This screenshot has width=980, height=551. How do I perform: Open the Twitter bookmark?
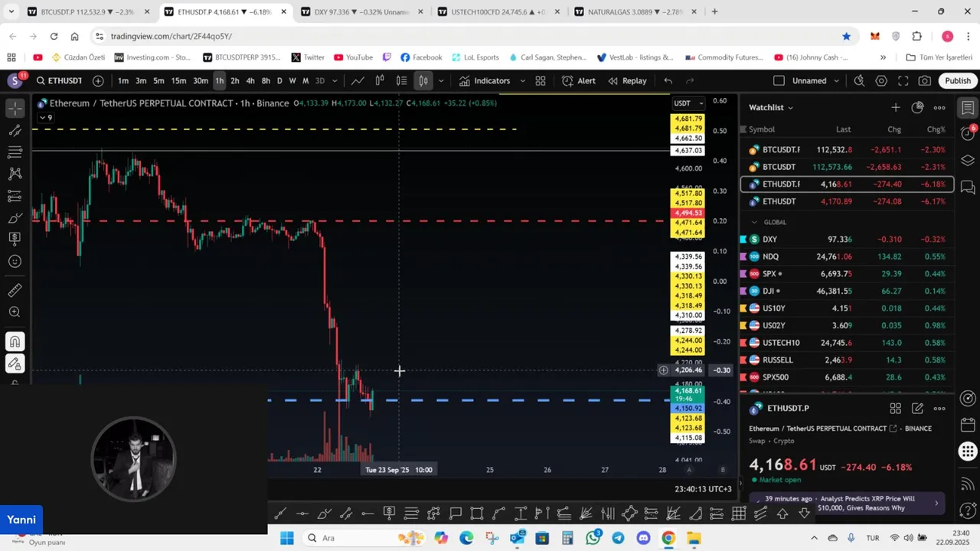pyautogui.click(x=308, y=57)
